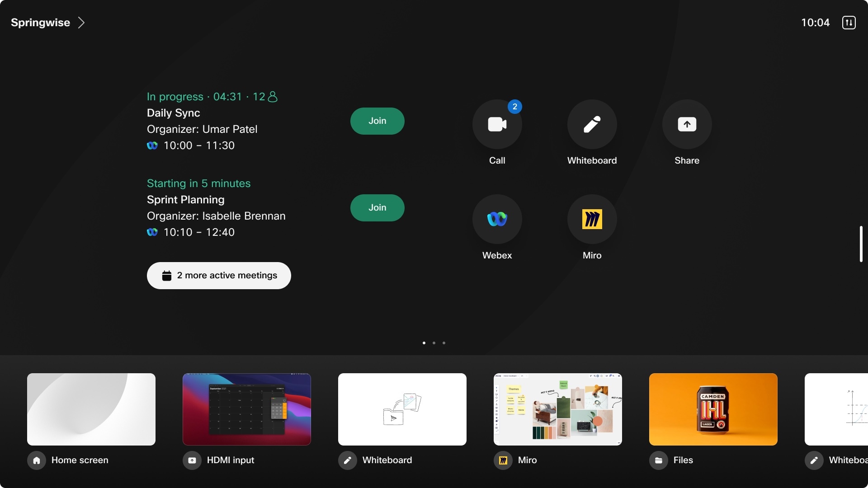Open the Miro app icon
868x488 pixels.
(592, 219)
